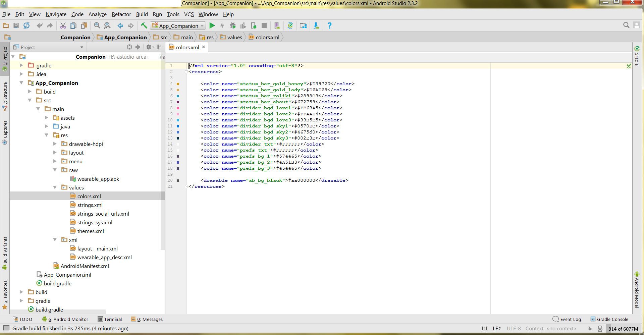Click the status_bar_gold_honey color swatch in gutter

pyautogui.click(x=178, y=84)
